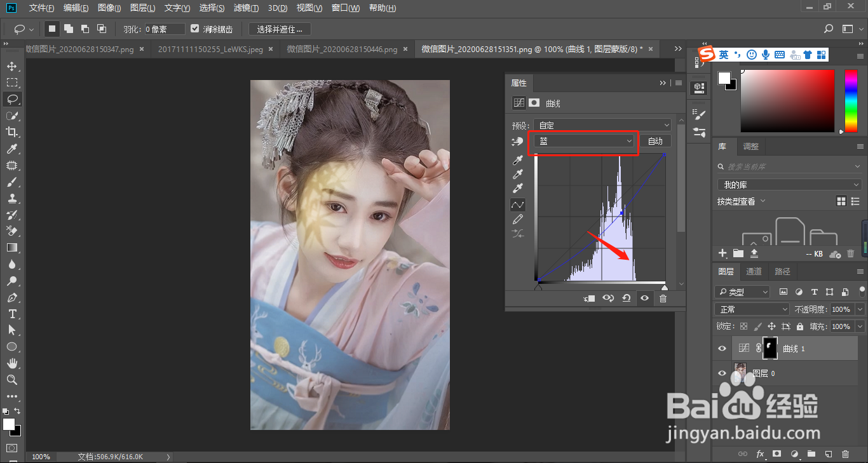
Task: Open the 蓝 channel dropdown
Action: [x=585, y=141]
